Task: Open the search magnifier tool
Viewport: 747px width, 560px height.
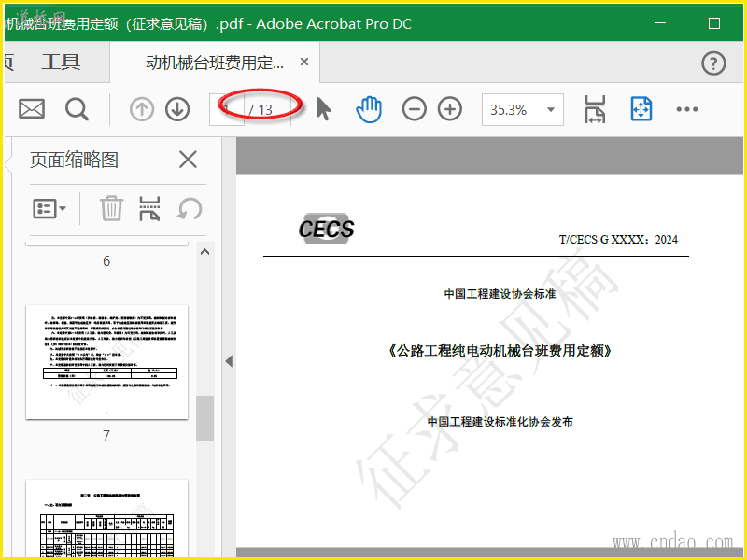Action: (77, 109)
